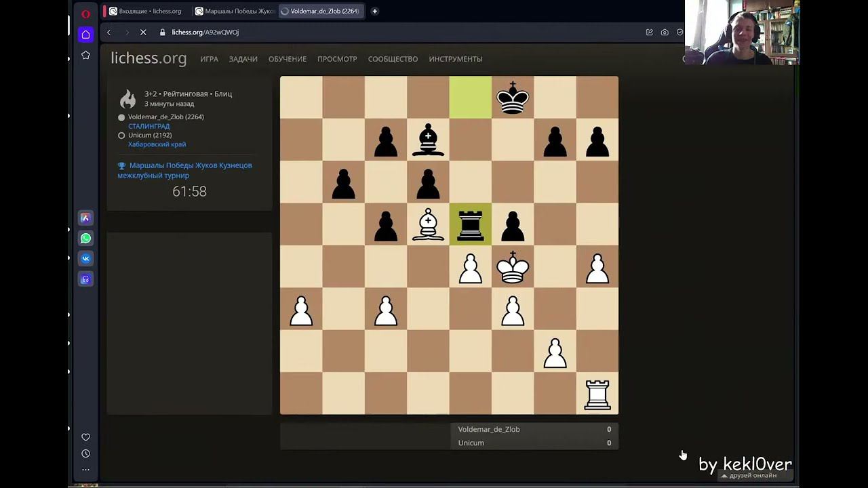
Task: Select the white pawn on e4
Action: click(x=471, y=266)
